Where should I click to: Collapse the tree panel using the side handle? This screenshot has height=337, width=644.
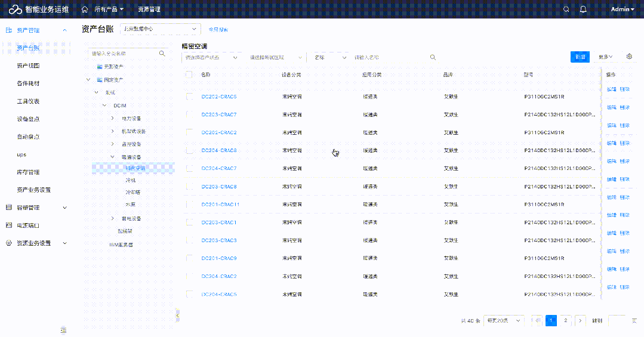177,315
